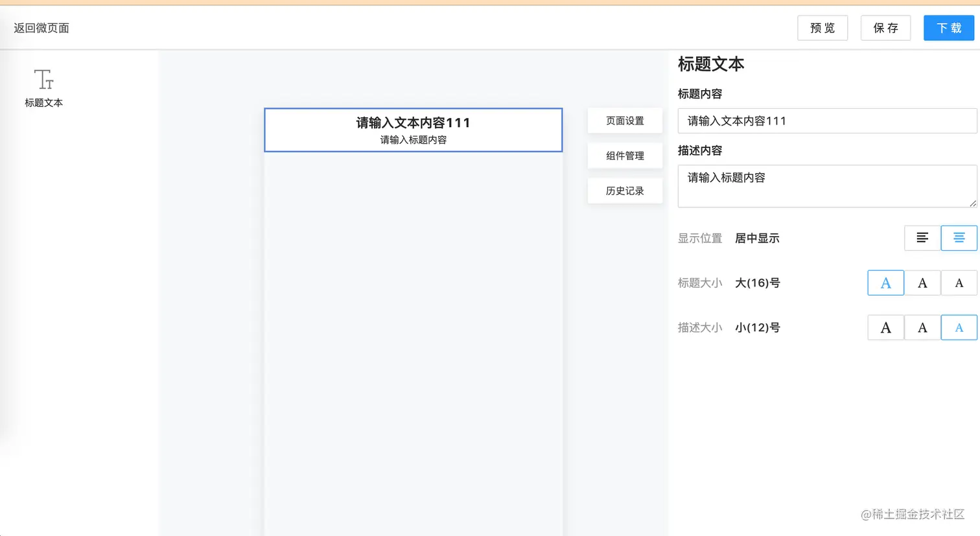The width and height of the screenshot is (980, 536).
Task: Click the 小(12)号 value text
Action: tap(758, 328)
